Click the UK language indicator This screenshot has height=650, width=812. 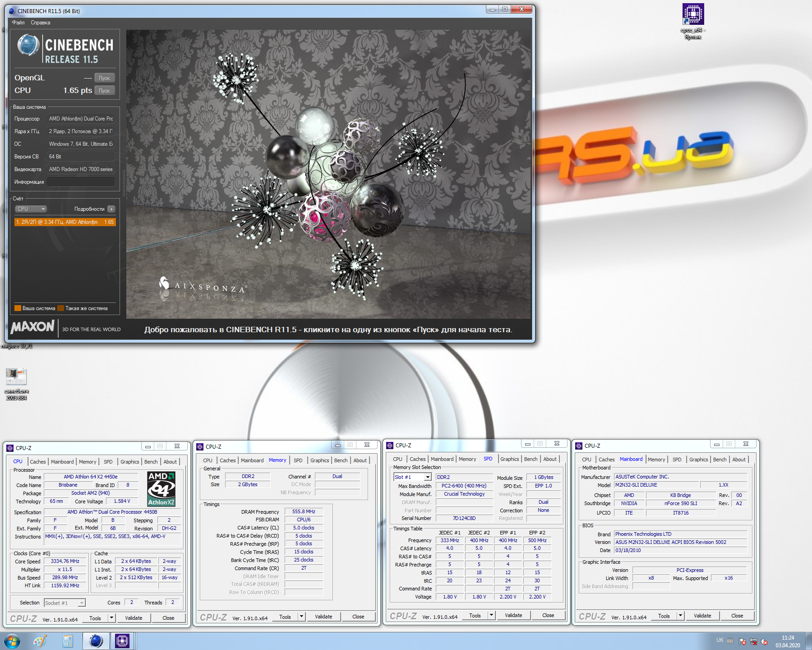pos(720,640)
